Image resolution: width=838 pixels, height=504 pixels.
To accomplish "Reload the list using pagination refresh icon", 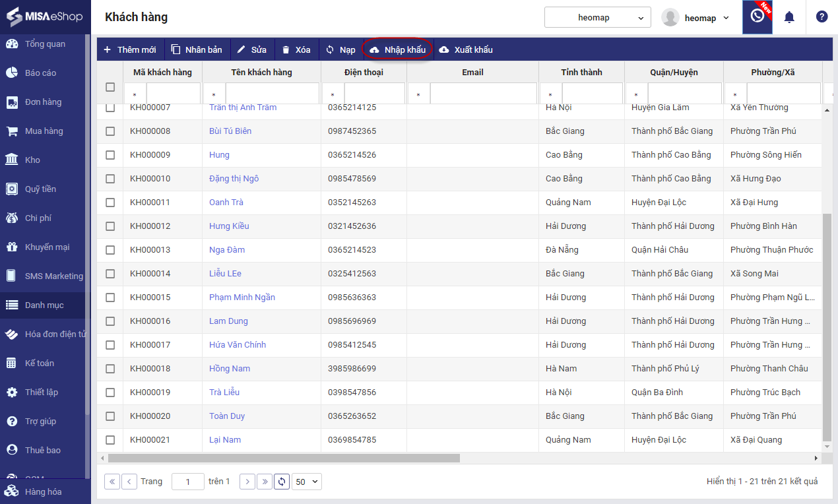I will [x=282, y=482].
